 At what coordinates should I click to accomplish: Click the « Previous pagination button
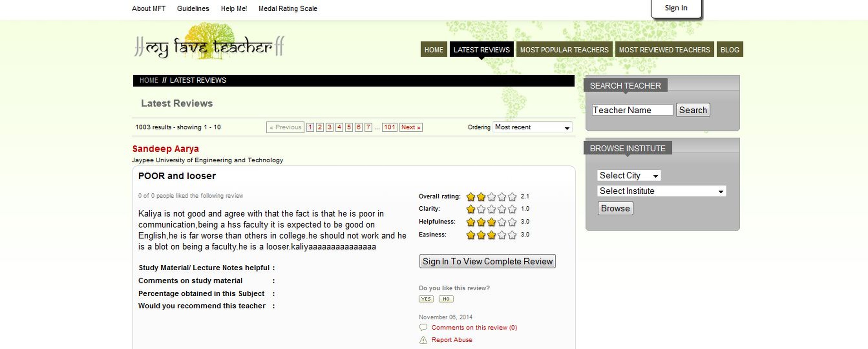[285, 127]
